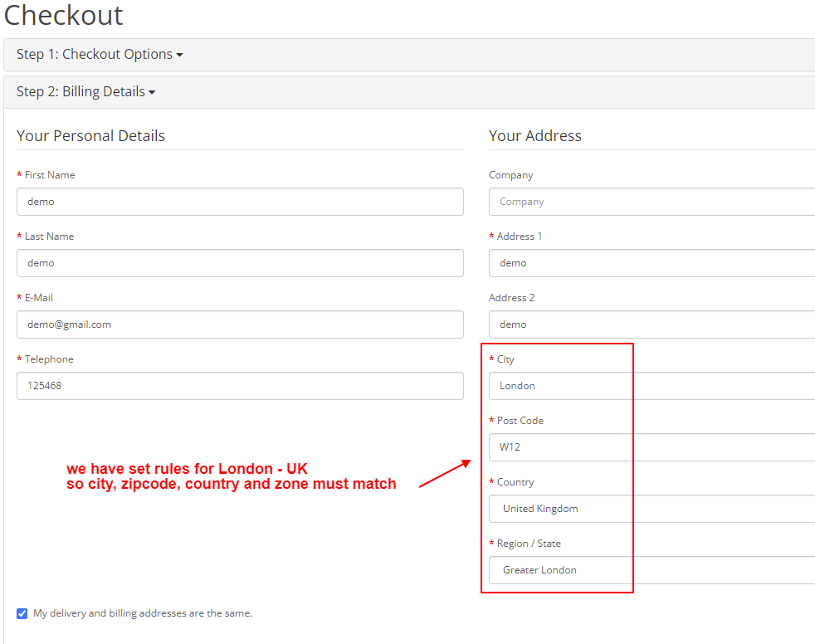Screen dimensions: 815x644
Task: Click the 'Telephone' field label
Action: coord(49,359)
